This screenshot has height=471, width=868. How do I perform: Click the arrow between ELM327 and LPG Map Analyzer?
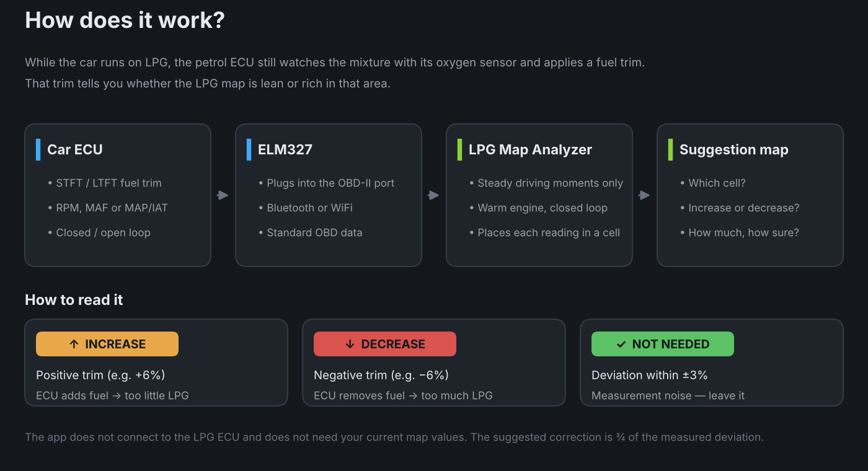point(433,195)
